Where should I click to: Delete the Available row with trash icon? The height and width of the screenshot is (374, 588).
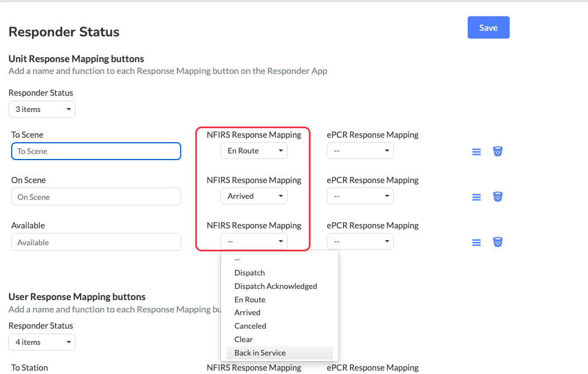497,242
